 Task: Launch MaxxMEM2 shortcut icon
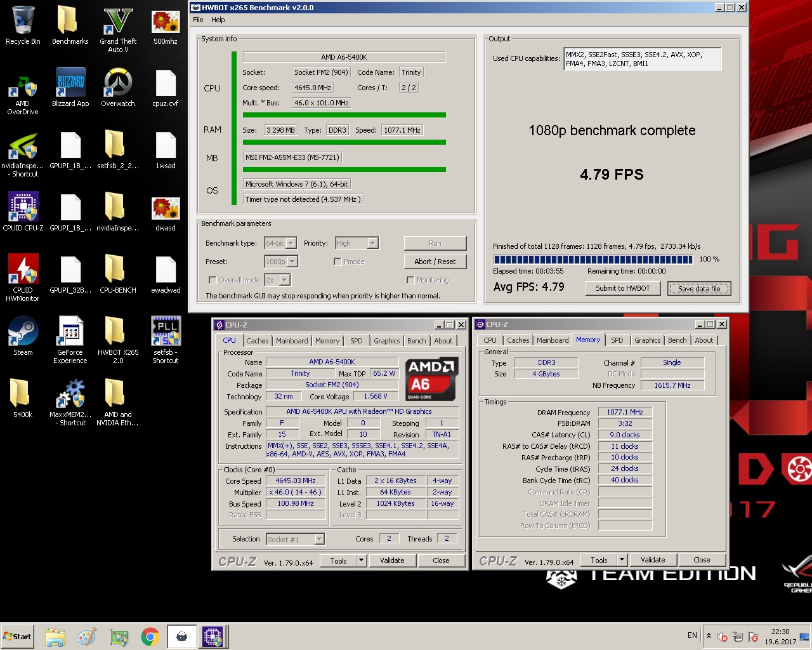click(70, 402)
